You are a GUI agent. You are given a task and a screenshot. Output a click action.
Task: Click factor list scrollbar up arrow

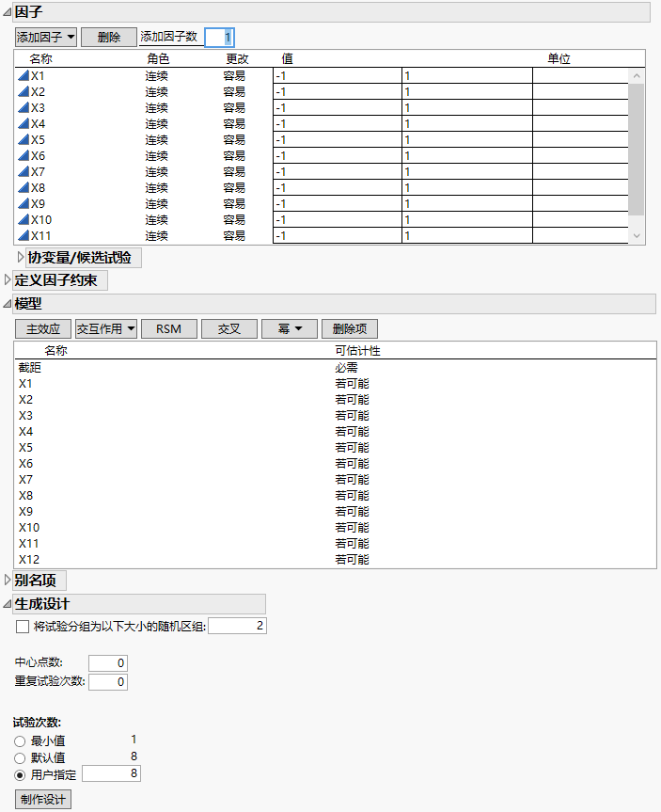[x=637, y=75]
